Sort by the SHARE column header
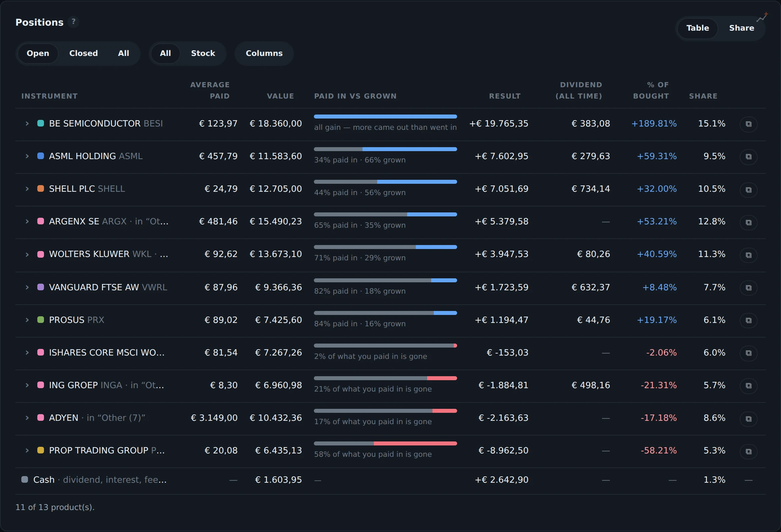The image size is (781, 532). (x=703, y=97)
